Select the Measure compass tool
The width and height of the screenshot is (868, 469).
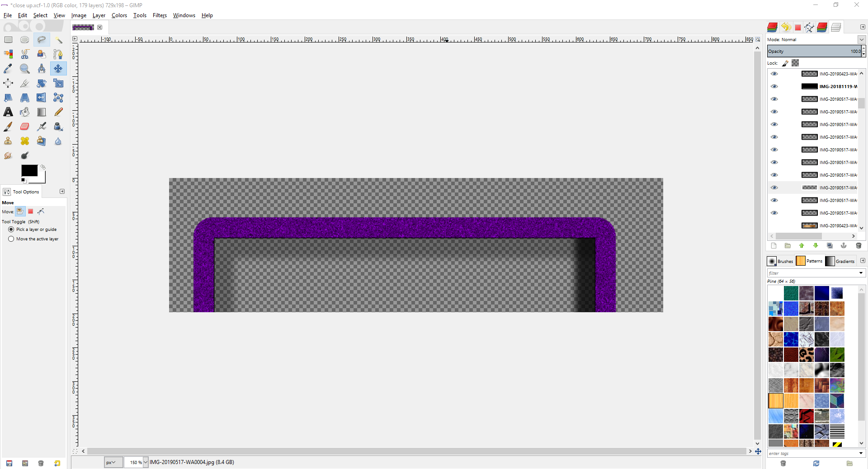coord(42,69)
